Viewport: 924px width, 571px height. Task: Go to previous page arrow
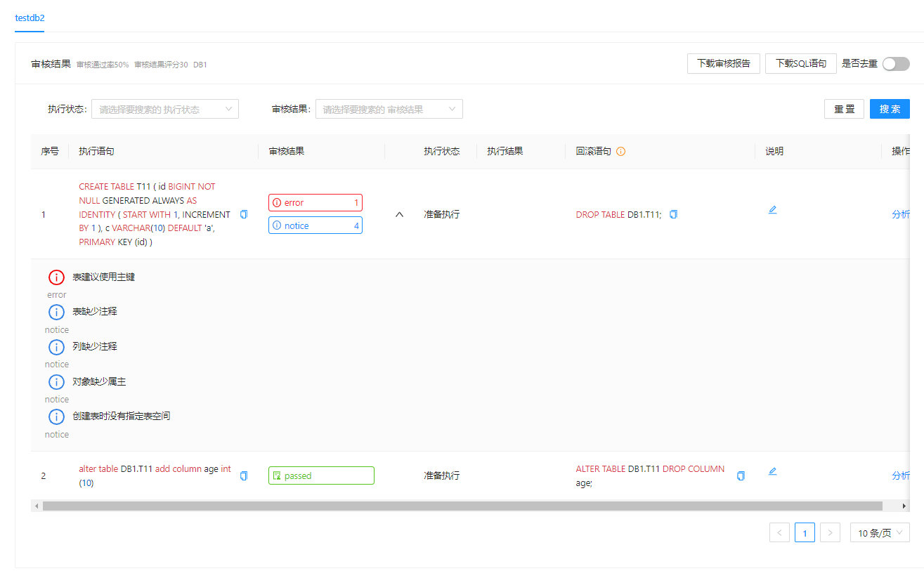pyautogui.click(x=779, y=533)
